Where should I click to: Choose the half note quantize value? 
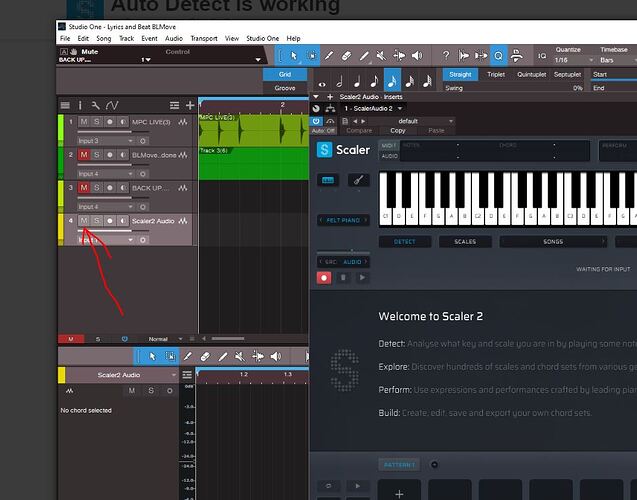click(340, 82)
